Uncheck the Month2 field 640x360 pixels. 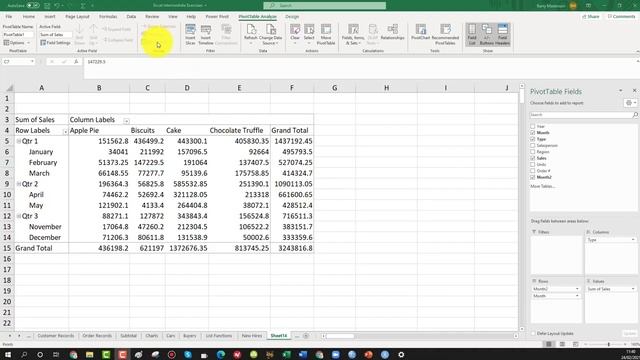533,177
